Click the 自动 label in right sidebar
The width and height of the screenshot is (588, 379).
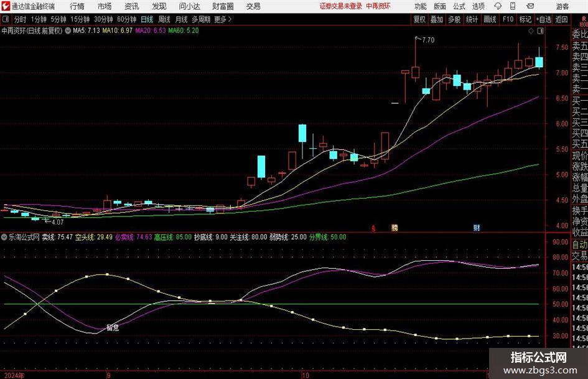580,245
